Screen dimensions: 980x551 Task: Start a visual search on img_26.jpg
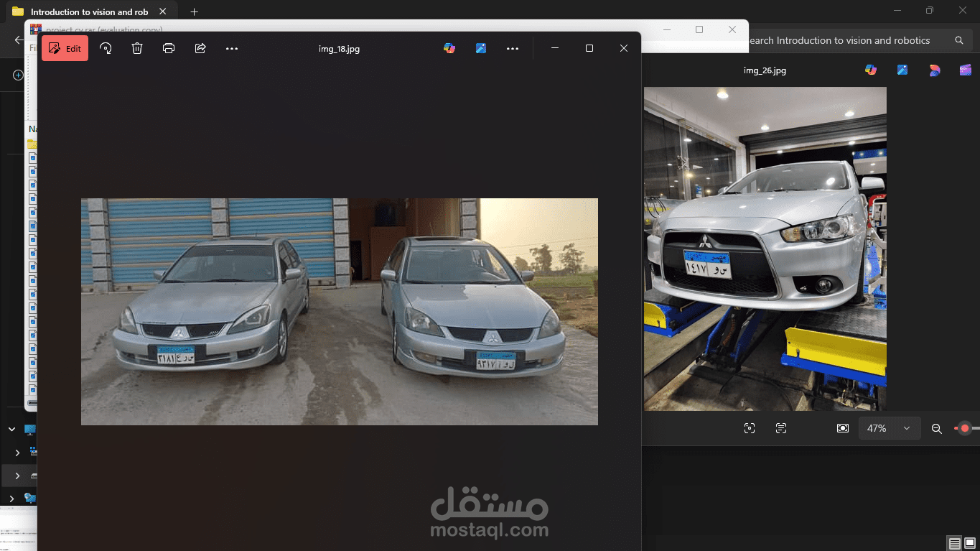pyautogui.click(x=749, y=428)
